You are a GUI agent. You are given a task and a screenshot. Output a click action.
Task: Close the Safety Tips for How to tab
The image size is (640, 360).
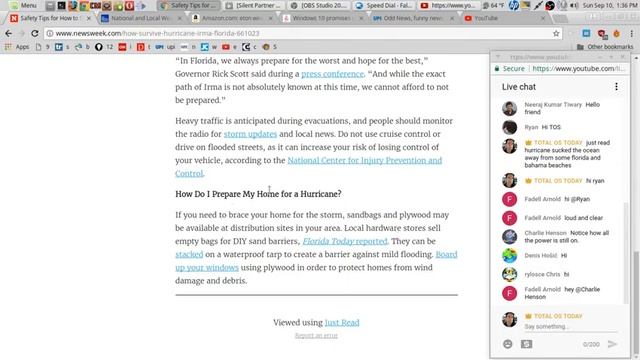pyautogui.click(x=89, y=18)
